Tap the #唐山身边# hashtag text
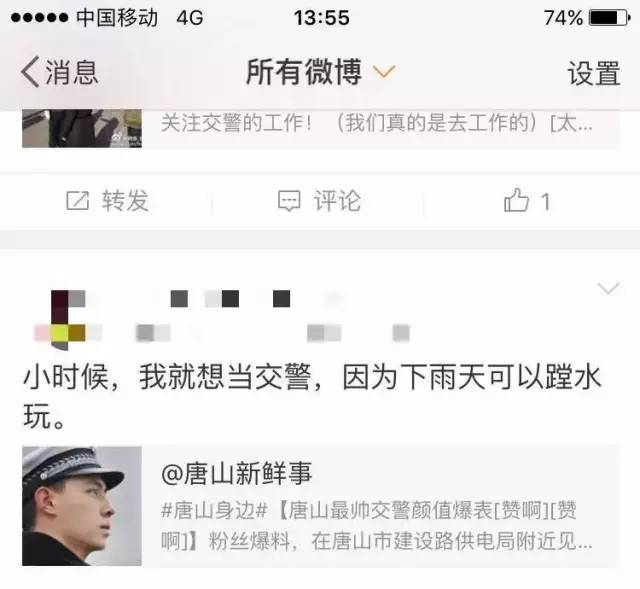This screenshot has height=589, width=640. point(215,511)
